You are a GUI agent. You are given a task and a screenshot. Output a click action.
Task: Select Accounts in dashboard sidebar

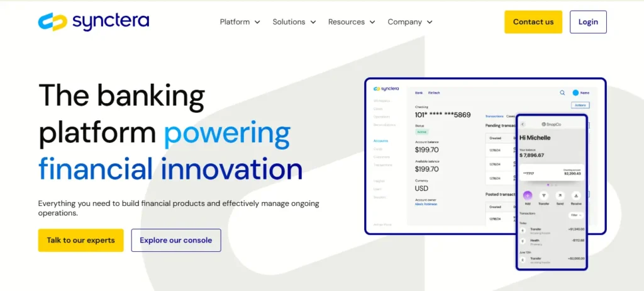point(380,140)
